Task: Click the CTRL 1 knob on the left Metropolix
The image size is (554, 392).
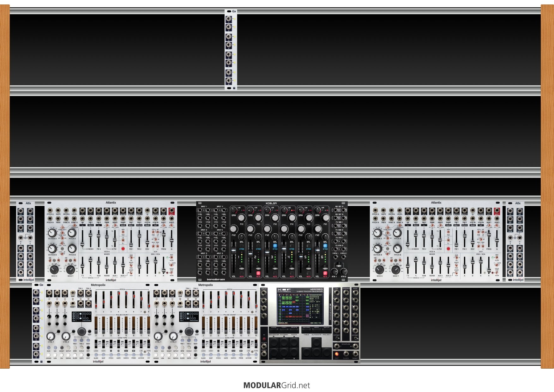Action: click(51, 336)
